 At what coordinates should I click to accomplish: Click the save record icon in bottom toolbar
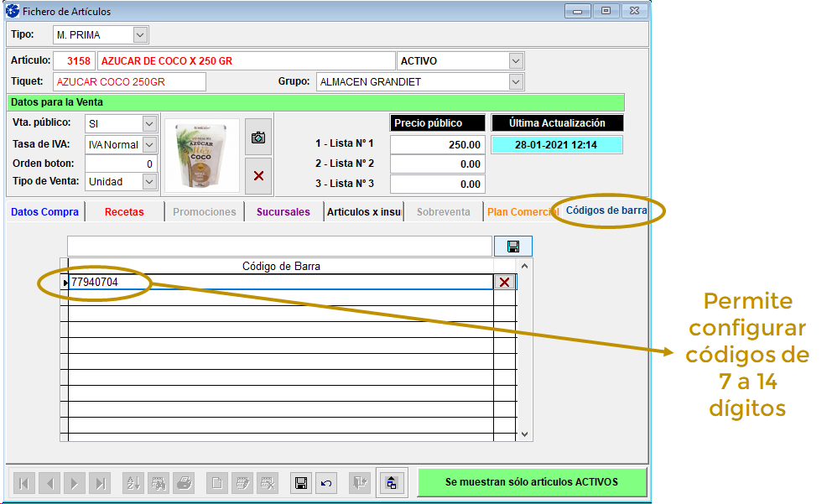pos(299,483)
